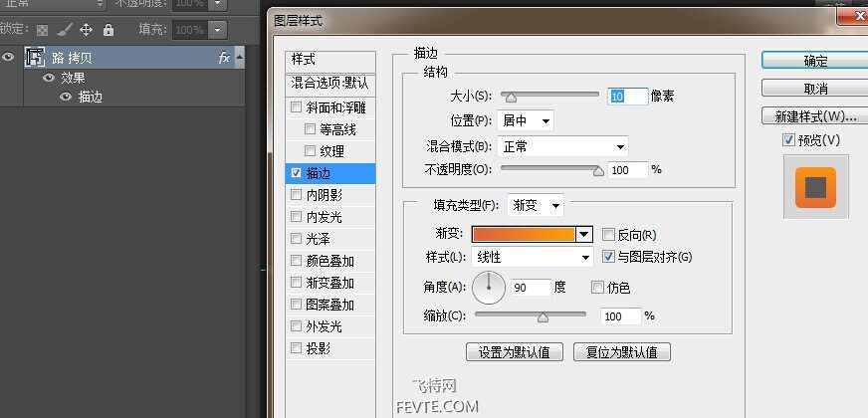Image resolution: width=868 pixels, height=418 pixels.
Task: Uncheck 与图层对齐 checkbox
Action: coord(609,257)
